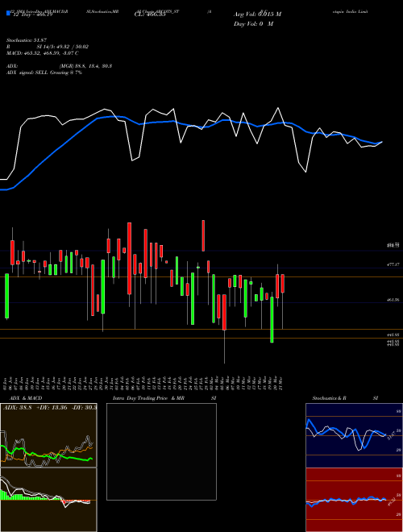
Task: Click the last green candlestick with the lowest body
Action: [272, 320]
